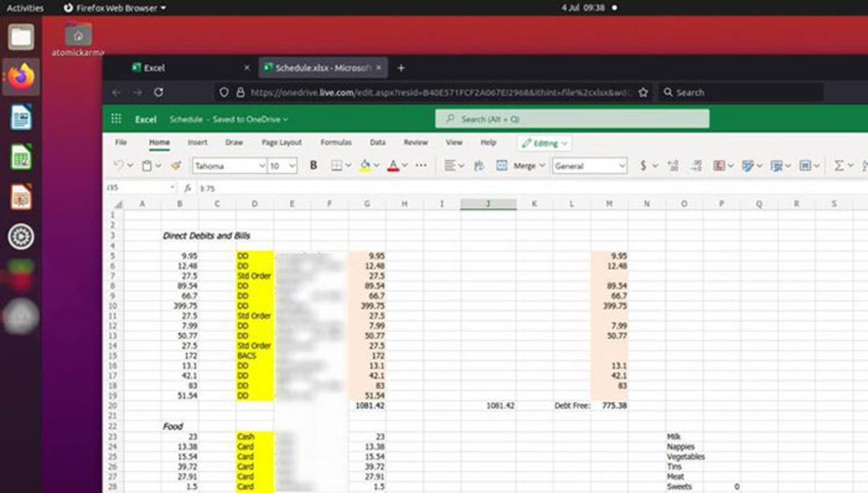Click the AutoSum sigma icon
This screenshot has width=868, height=493.
[839, 165]
